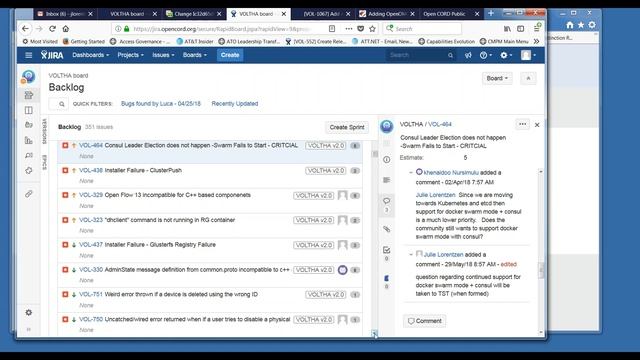Reload the current page
The height and width of the screenshot is (360, 640).
(52, 29)
